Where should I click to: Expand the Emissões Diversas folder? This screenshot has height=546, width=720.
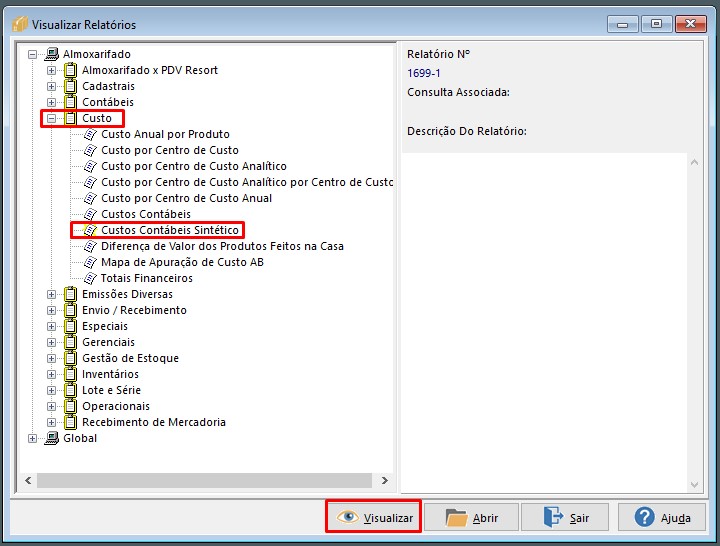click(51, 294)
